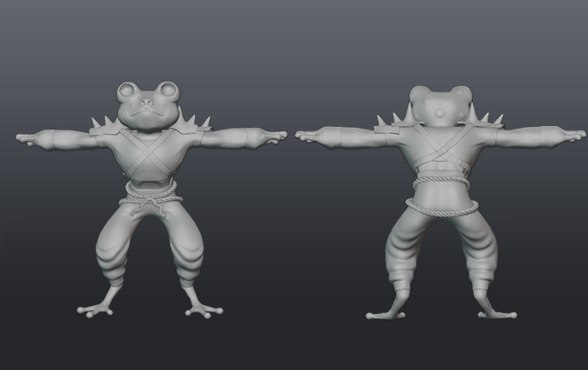Select the front-view frog's hand nearest the center
The width and height of the screenshot is (588, 370).
click(276, 135)
